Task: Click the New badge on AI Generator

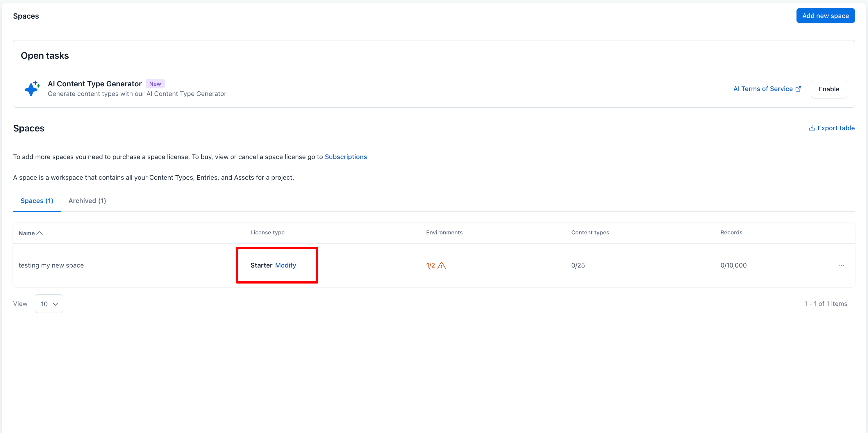Action: pyautogui.click(x=155, y=84)
